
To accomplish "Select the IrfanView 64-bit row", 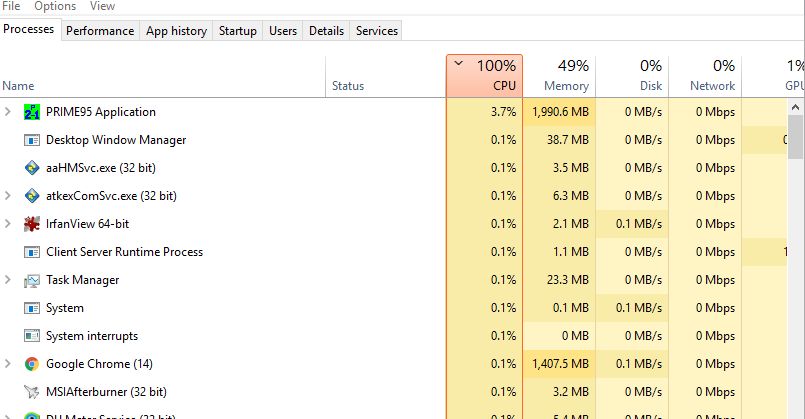I will [x=393, y=224].
